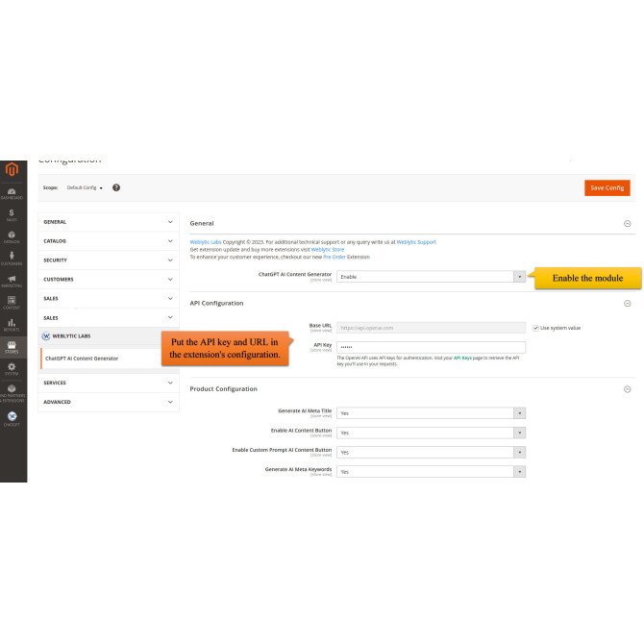Viewport: 644px width, 644px height.
Task: Open Generate AI Meta Title dropdown
Action: tap(431, 413)
